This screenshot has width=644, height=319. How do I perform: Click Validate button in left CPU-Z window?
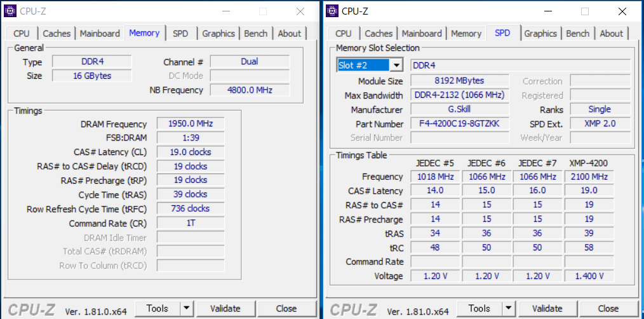225,308
